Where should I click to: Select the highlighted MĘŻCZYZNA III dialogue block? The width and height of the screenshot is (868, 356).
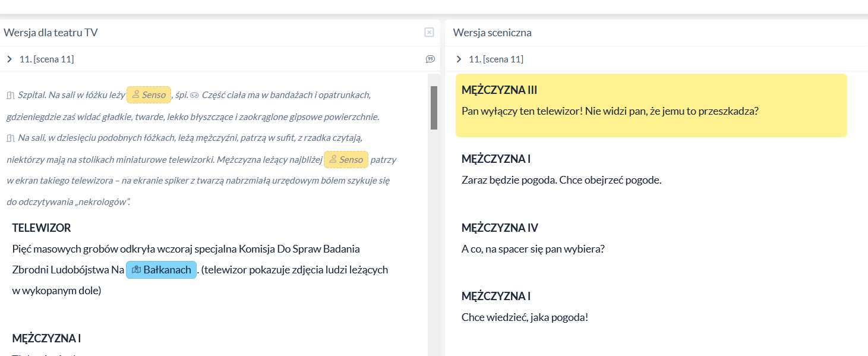(651, 105)
